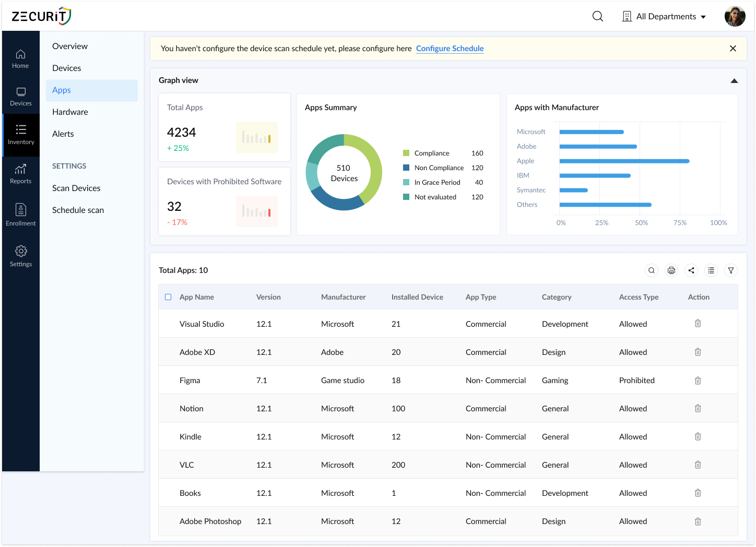This screenshot has width=756, height=547.
Task: Delete the VLC app entry
Action: pyautogui.click(x=698, y=464)
